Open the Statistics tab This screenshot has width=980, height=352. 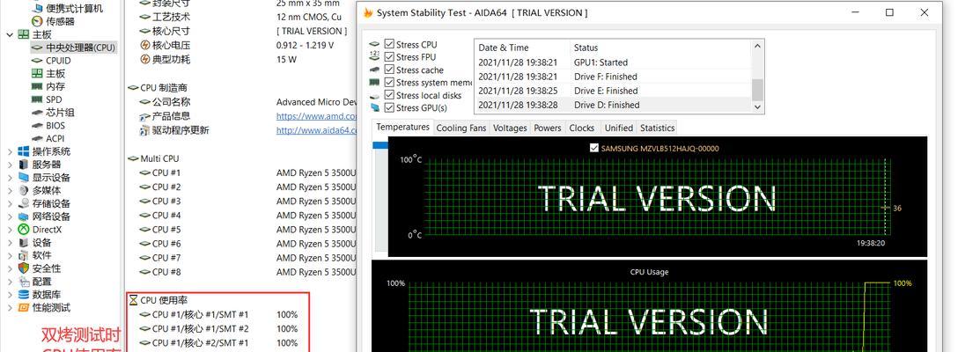(657, 128)
